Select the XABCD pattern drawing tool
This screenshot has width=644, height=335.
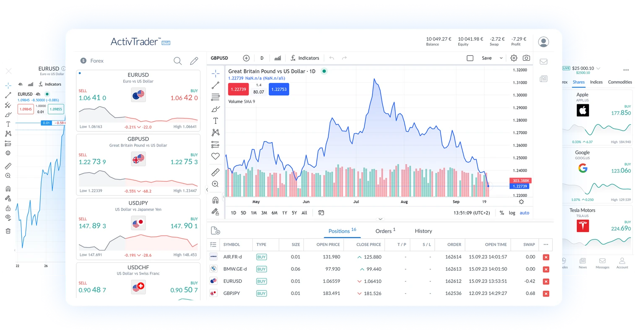coord(215,132)
